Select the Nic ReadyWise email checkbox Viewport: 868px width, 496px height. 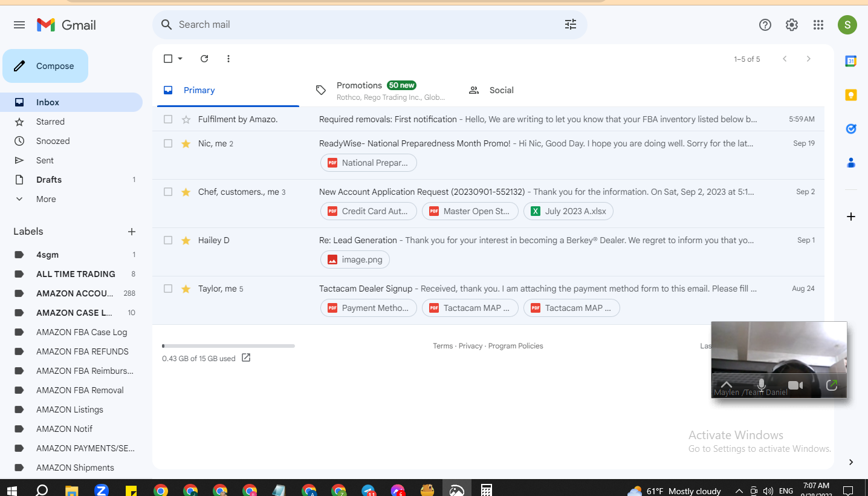pyautogui.click(x=168, y=144)
